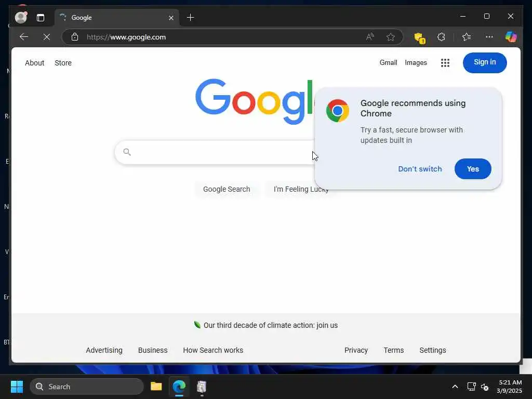Click the taskbar Search box
This screenshot has width=532, height=399.
(x=87, y=387)
